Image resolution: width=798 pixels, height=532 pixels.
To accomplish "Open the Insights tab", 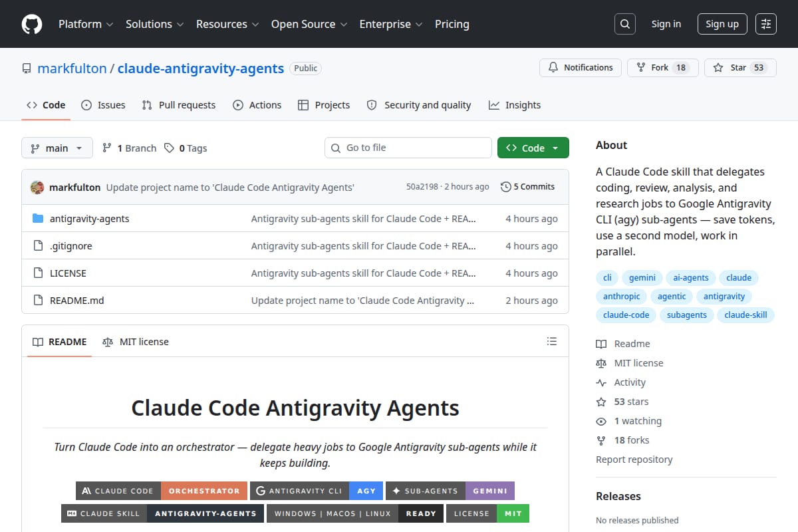I will [x=515, y=105].
